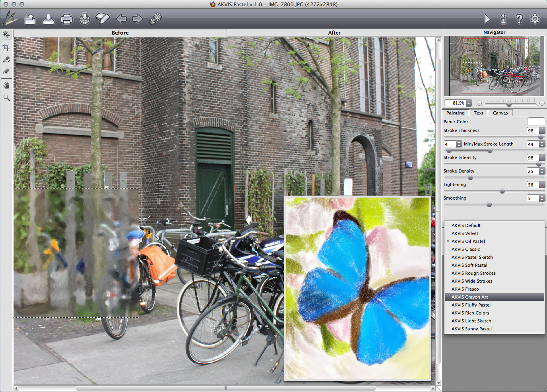Open the zoom percentage dropdown in Navigator
Viewport: 547px width, 392px height.
[469, 103]
